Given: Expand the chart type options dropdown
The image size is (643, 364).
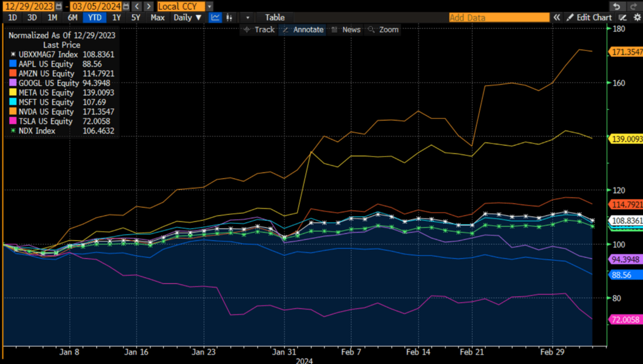Looking at the screenshot, I should coord(247,18).
